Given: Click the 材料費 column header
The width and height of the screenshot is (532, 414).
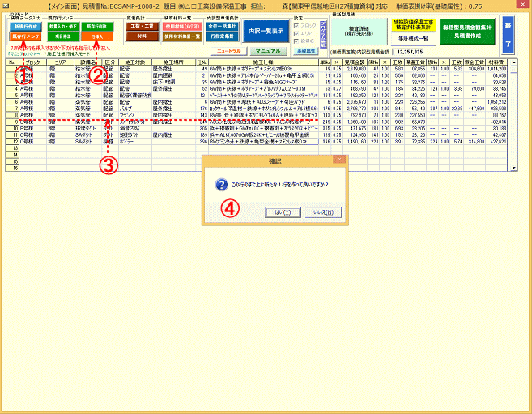Looking at the screenshot, I should tap(496, 62).
